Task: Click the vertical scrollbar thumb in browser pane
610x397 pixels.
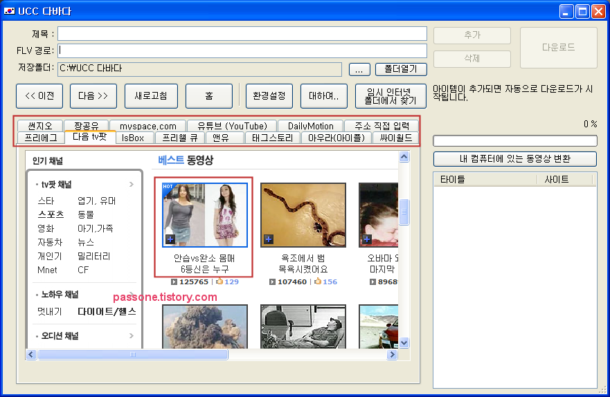Action: coord(404,212)
